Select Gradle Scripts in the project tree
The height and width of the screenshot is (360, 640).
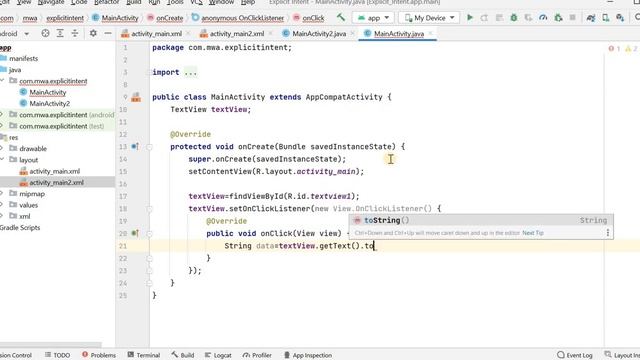point(20,227)
